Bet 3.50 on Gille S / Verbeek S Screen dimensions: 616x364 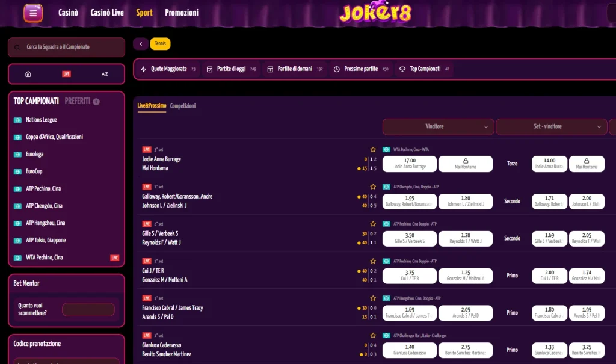pyautogui.click(x=409, y=238)
